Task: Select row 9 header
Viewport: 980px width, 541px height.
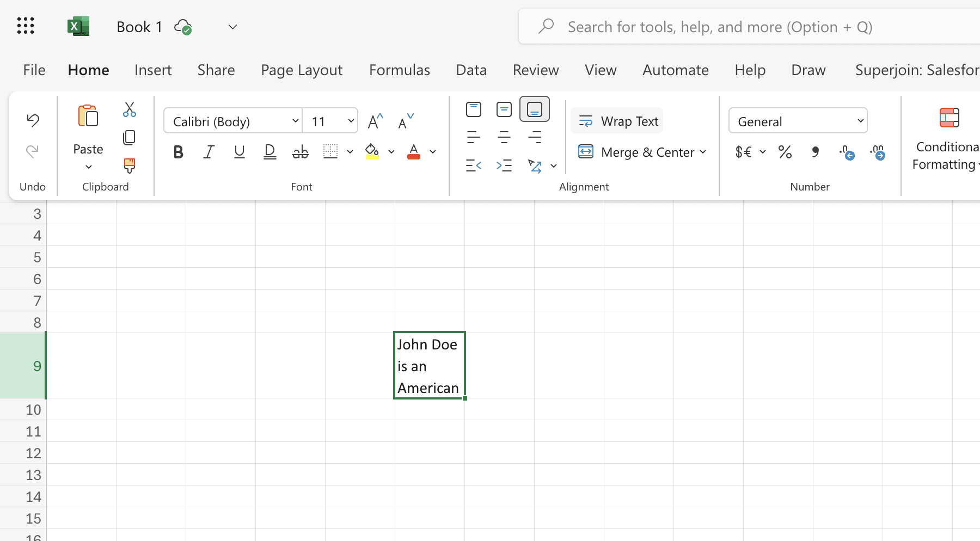Action: click(x=23, y=366)
